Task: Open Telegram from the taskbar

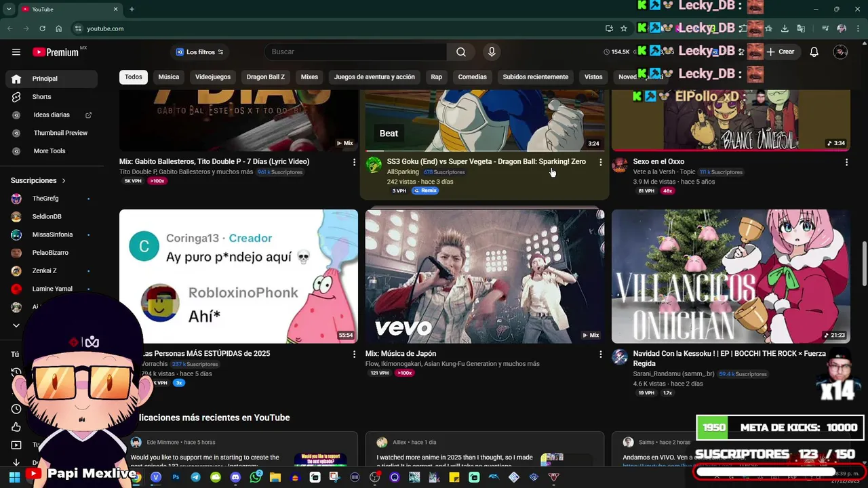Action: [195, 477]
